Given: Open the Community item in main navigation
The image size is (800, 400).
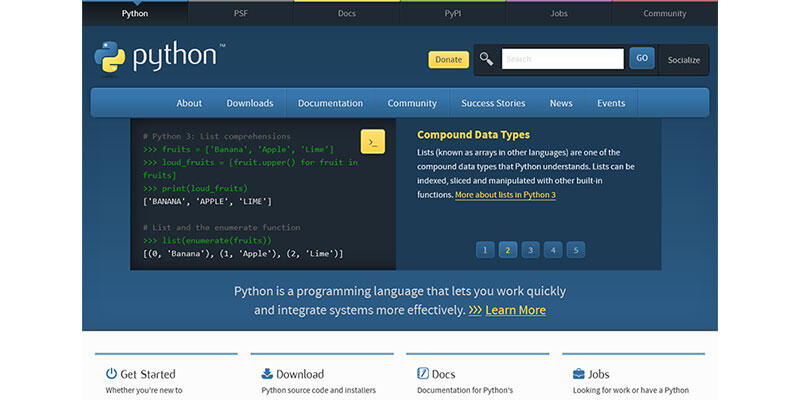Looking at the screenshot, I should [x=412, y=103].
